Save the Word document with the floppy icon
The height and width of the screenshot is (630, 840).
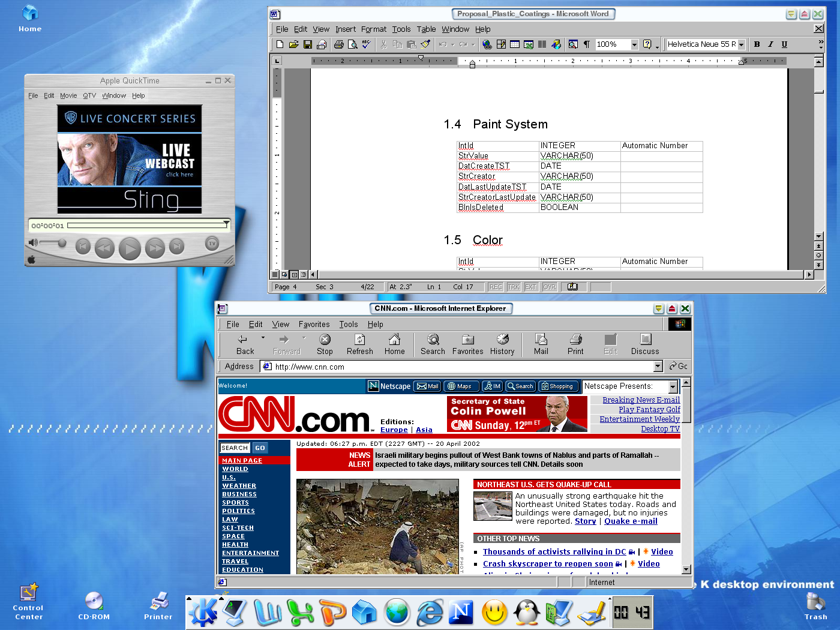(x=308, y=44)
